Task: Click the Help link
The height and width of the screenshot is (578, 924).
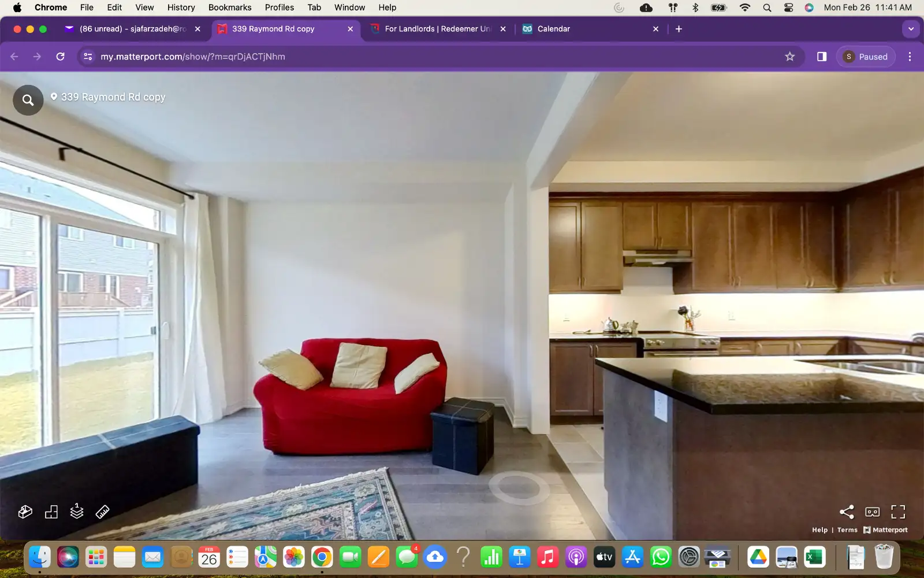Action: click(x=819, y=529)
